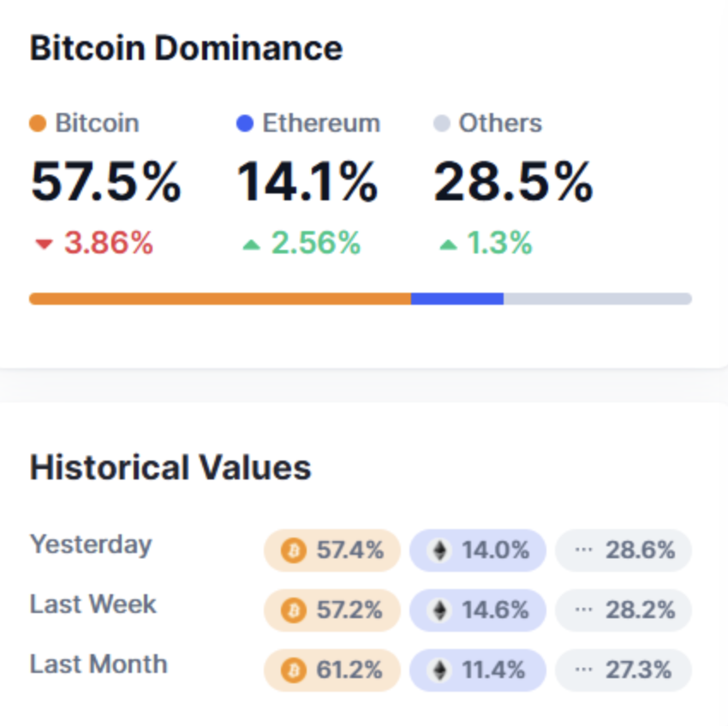Viewport: 728px width, 726px height.
Task: Click the blue Ethereum segment of dominance bar
Action: (x=456, y=299)
